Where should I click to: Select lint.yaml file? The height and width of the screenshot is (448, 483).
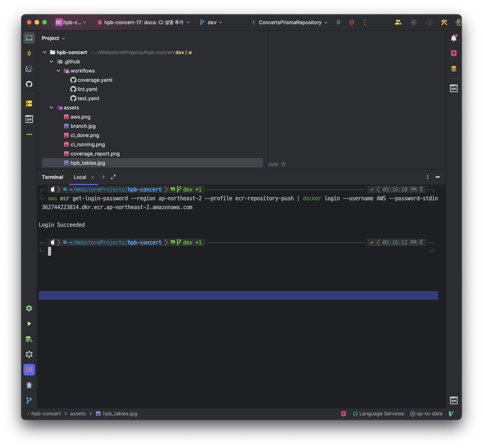coord(84,89)
